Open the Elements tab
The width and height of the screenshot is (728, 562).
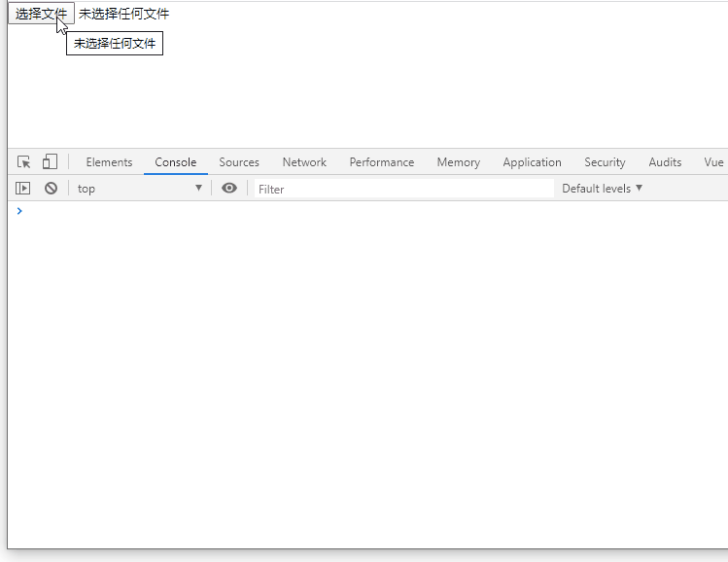(109, 162)
